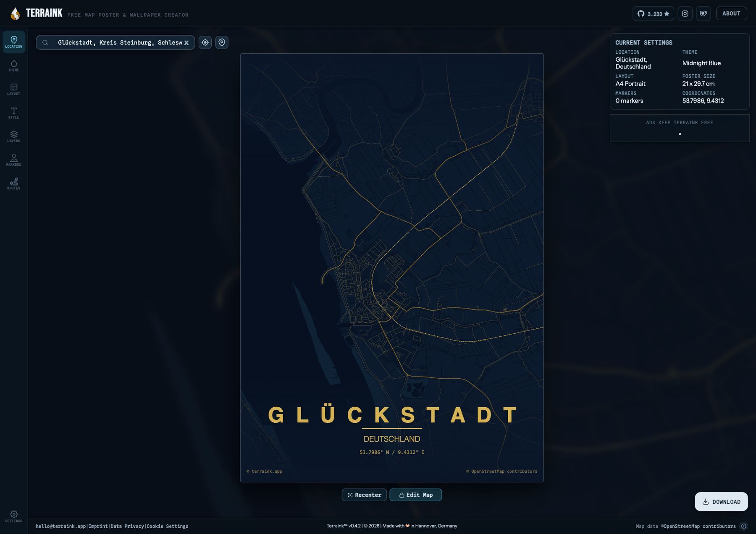Click the heart donate icon
756x534 pixels.
(x=703, y=14)
